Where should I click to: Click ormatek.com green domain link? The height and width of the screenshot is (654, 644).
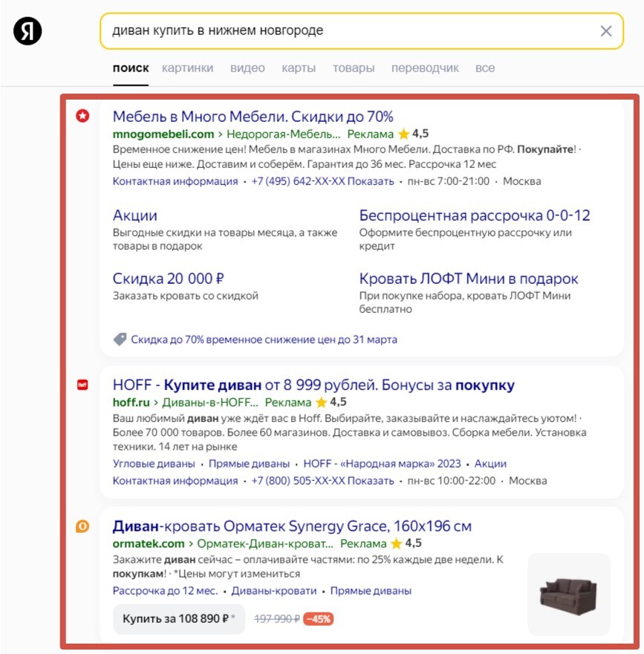click(x=149, y=544)
